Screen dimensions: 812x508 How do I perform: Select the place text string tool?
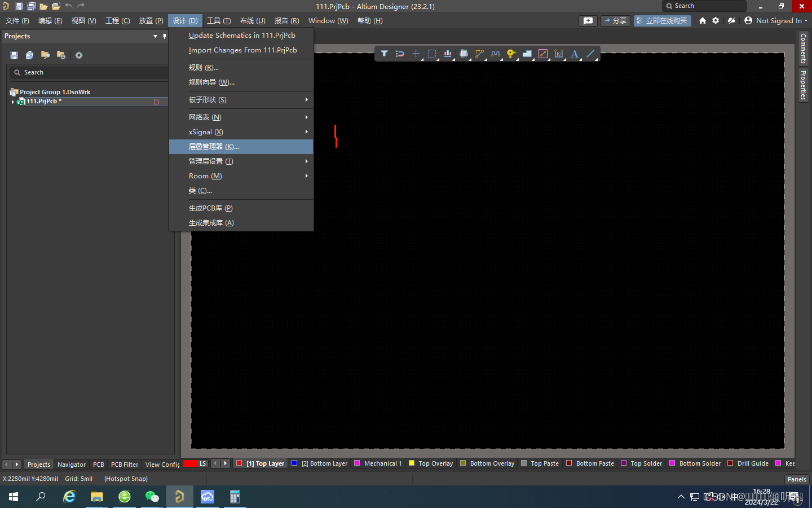575,54
